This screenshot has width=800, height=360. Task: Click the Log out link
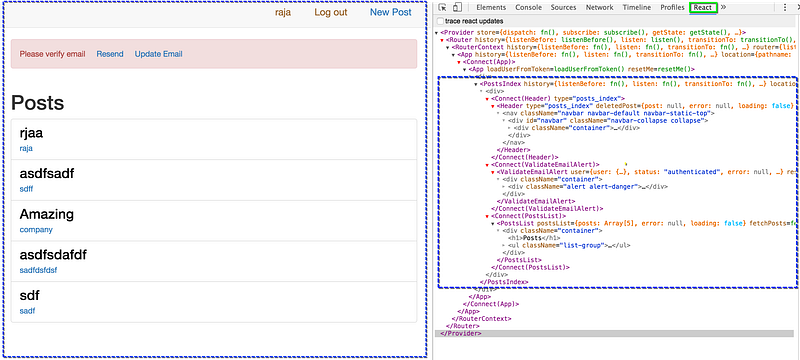pyautogui.click(x=331, y=12)
